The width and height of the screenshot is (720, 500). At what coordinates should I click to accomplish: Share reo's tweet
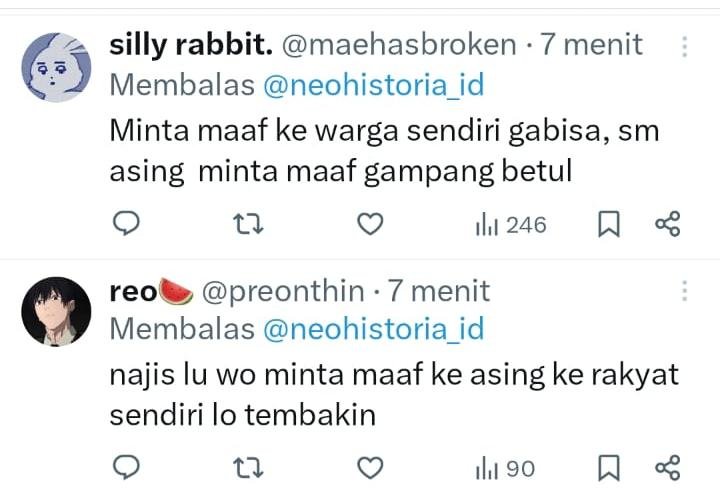(x=667, y=467)
